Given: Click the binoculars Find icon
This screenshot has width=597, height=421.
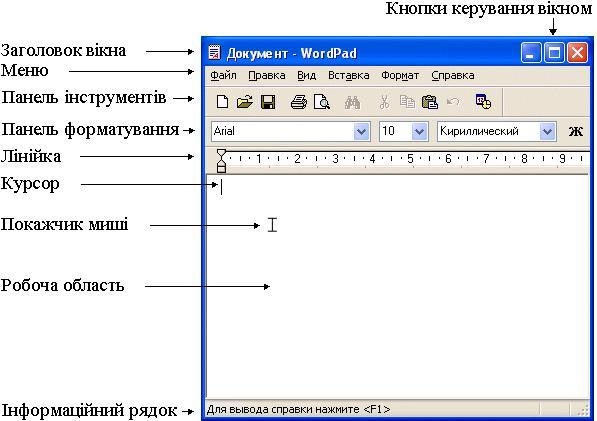Looking at the screenshot, I should pyautogui.click(x=352, y=102).
